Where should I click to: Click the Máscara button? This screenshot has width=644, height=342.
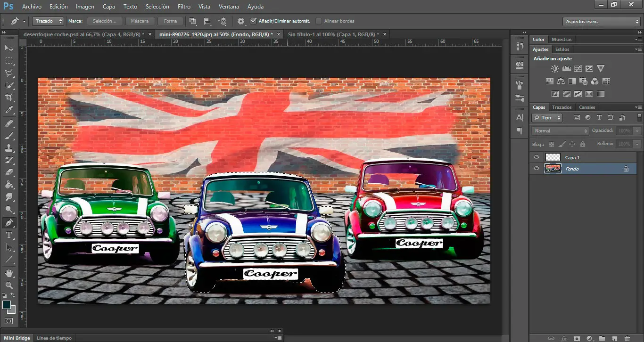point(140,21)
